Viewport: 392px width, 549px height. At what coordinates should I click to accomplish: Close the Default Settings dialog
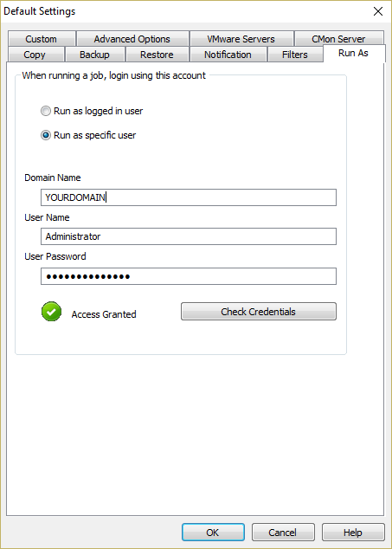click(x=377, y=11)
